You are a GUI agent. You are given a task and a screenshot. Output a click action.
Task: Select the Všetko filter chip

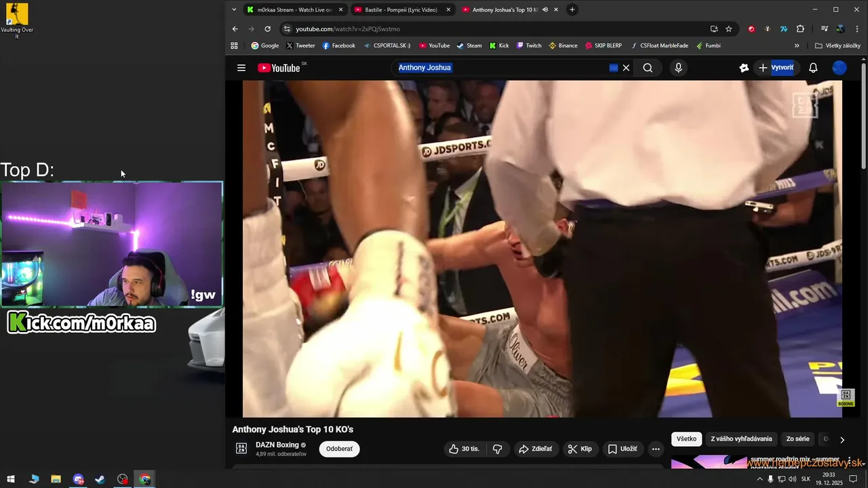coord(686,439)
